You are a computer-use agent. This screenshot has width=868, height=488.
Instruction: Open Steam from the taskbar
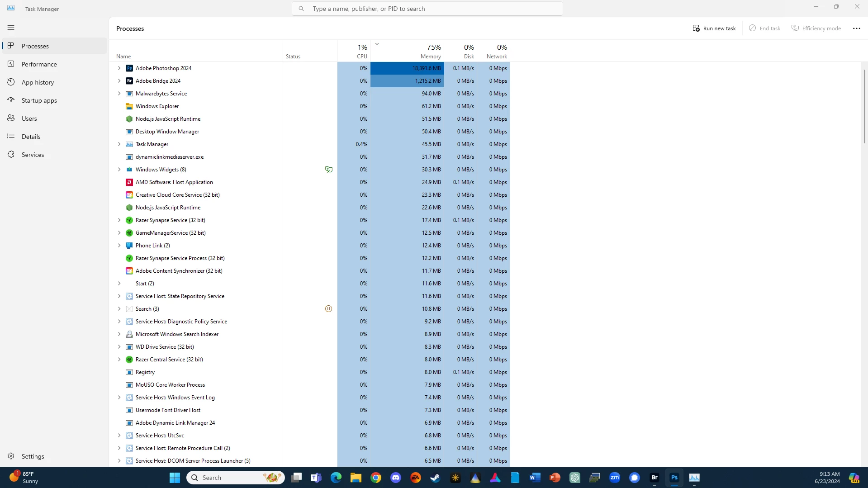436,478
